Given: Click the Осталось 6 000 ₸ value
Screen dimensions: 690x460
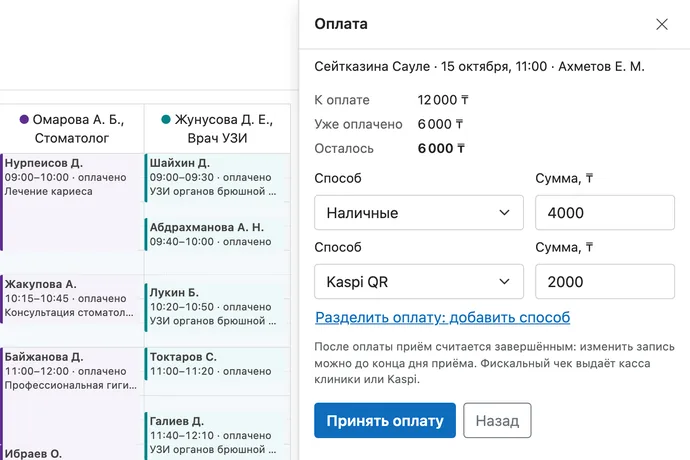Looking at the screenshot, I should point(441,148).
